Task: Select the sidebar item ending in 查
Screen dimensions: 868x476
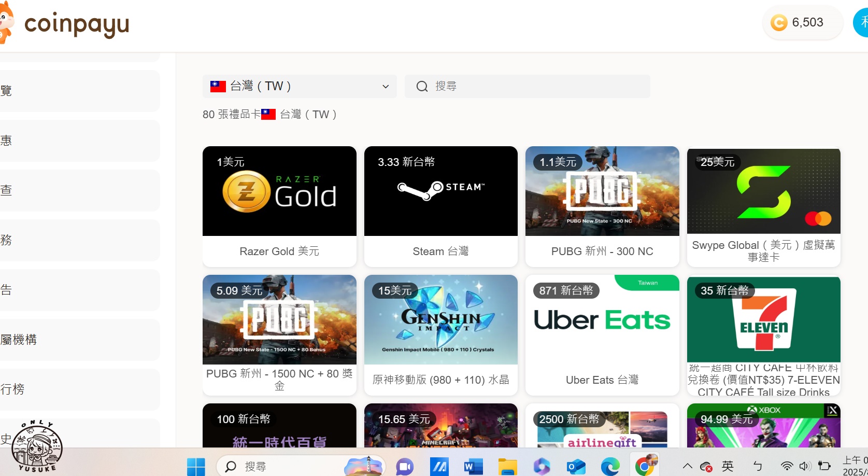Action: coord(80,190)
